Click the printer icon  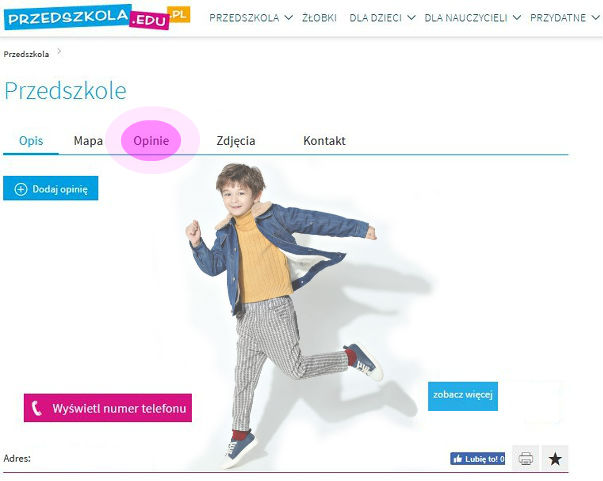pos(526,458)
